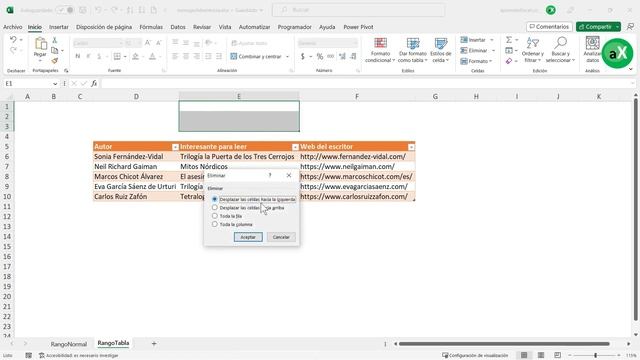This screenshot has height=360, width=640.
Task: Click the help question mark in Eliminar dialog
Action: (x=270, y=175)
